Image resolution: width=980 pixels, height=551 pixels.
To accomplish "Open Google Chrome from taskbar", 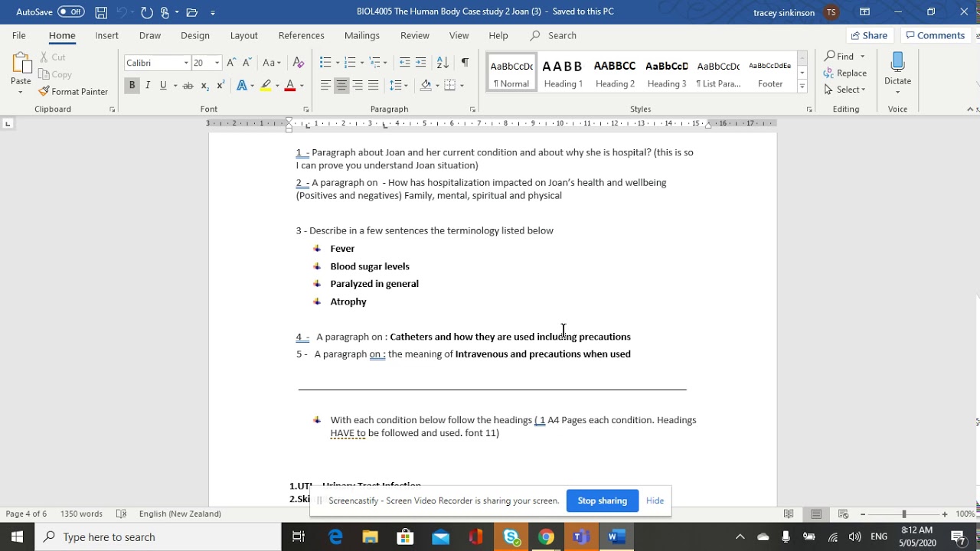I will (x=546, y=537).
